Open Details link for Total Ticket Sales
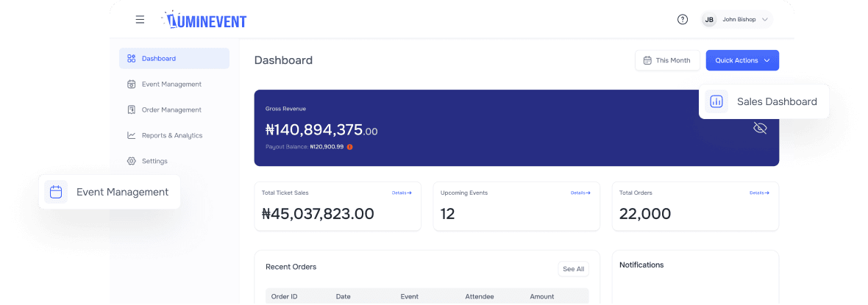The width and height of the screenshot is (868, 305). pyautogui.click(x=402, y=193)
